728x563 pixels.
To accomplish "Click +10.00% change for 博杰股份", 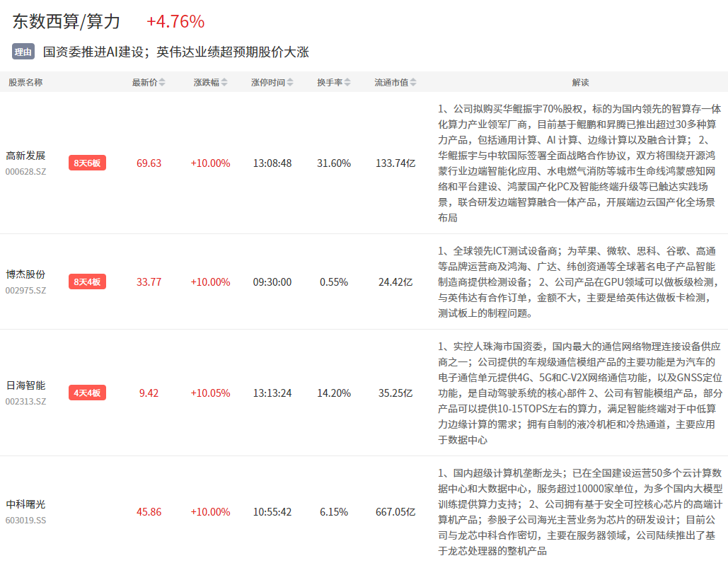I will coord(210,282).
